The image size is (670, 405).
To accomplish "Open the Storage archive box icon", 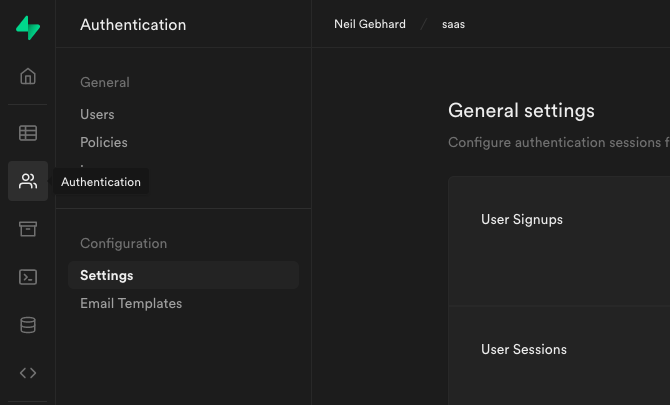I will [28, 229].
